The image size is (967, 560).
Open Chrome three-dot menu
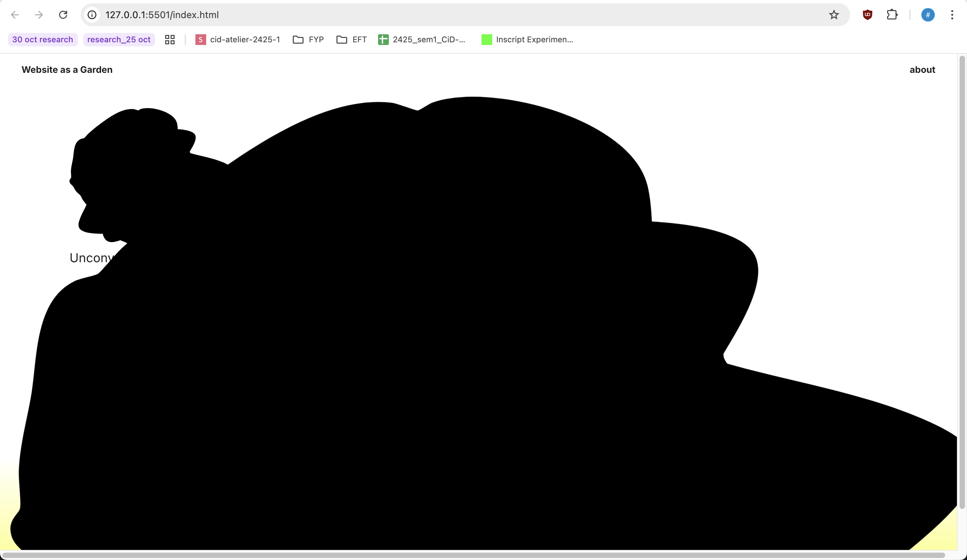point(952,15)
